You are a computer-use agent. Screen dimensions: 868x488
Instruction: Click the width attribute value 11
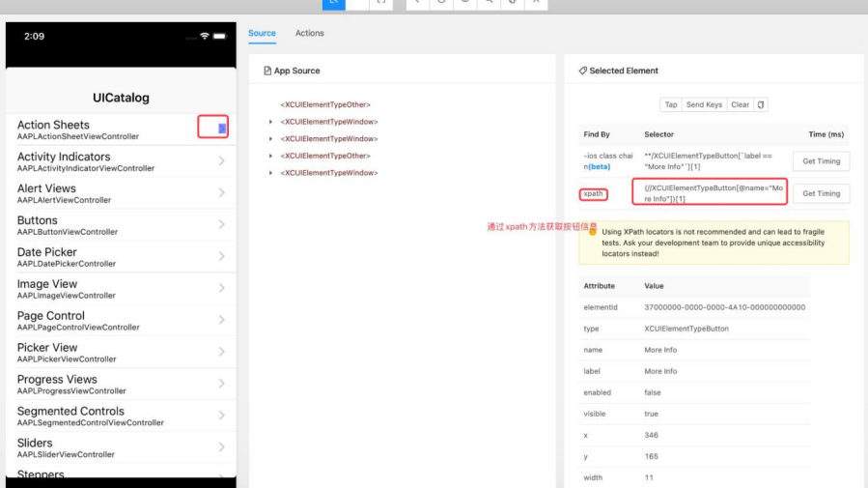[649, 477]
